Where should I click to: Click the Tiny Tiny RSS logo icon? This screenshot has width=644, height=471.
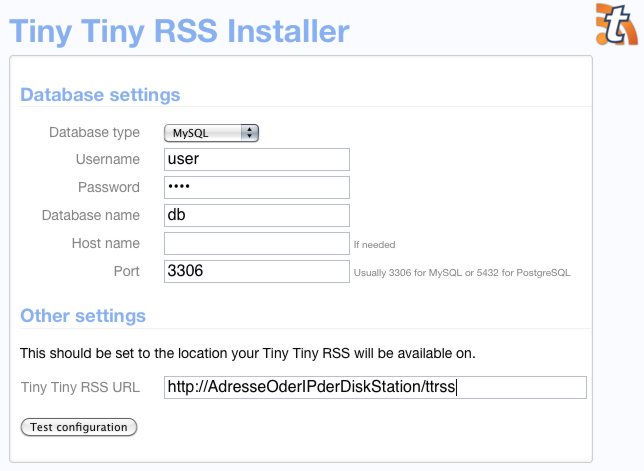click(x=616, y=25)
